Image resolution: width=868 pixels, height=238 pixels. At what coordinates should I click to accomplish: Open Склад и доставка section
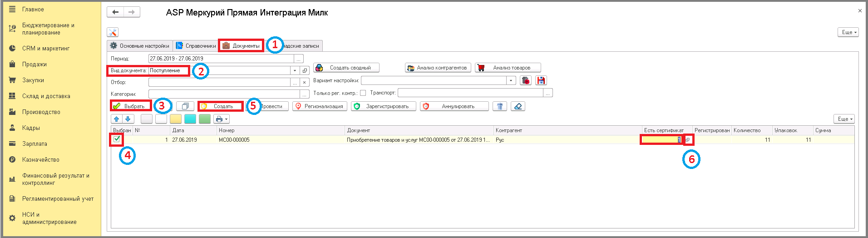(x=46, y=96)
